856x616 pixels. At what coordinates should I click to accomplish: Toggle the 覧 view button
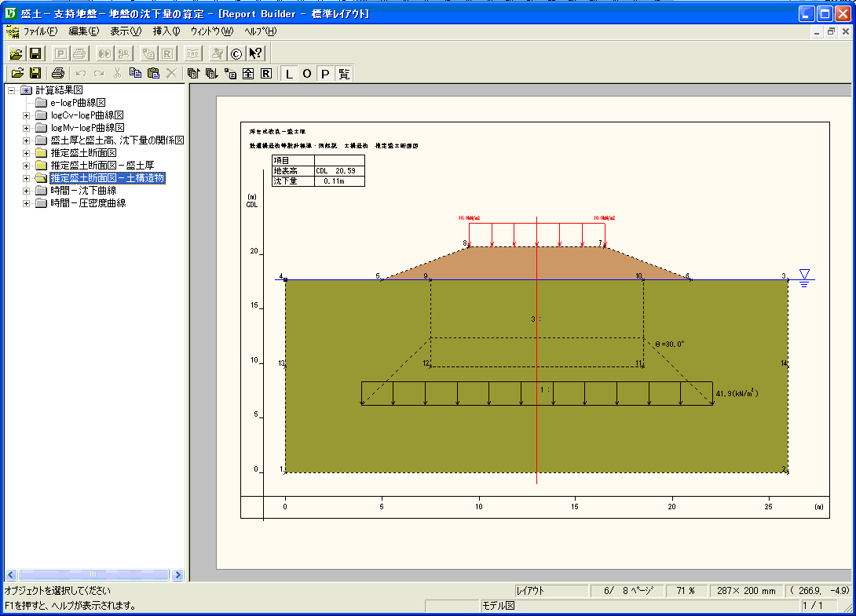(343, 74)
